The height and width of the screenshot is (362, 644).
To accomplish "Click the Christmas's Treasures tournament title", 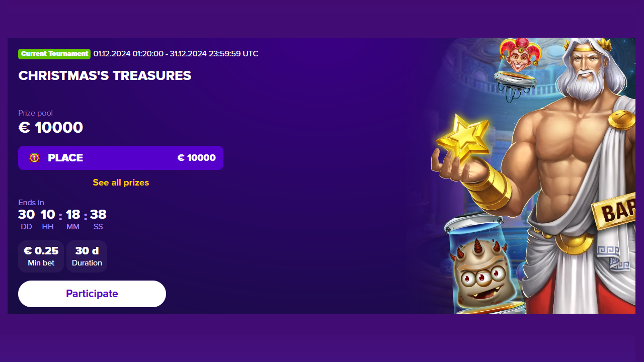I will click(105, 76).
